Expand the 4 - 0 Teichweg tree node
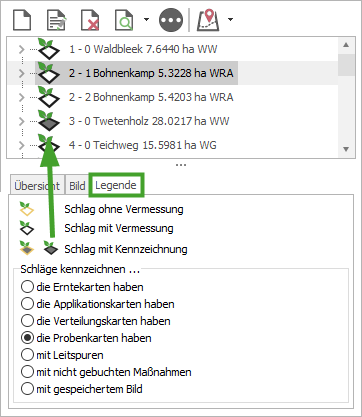Viewport: 362px width, 417px height. click(x=22, y=145)
